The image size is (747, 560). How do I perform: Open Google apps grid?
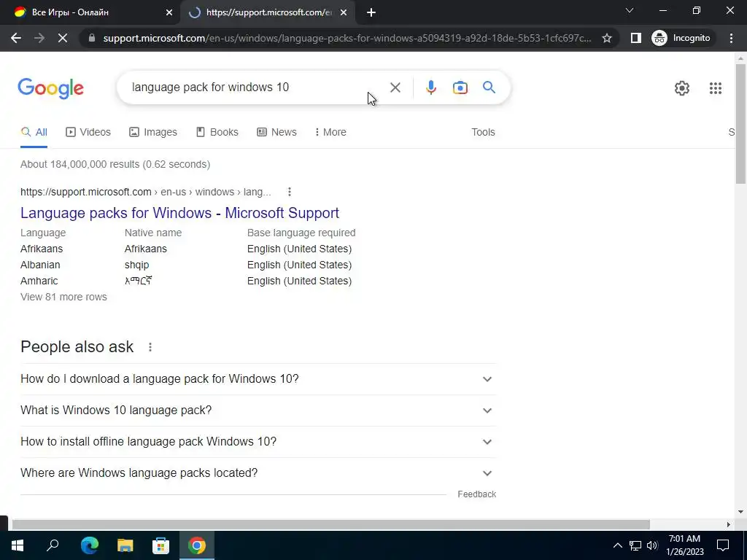coord(715,88)
